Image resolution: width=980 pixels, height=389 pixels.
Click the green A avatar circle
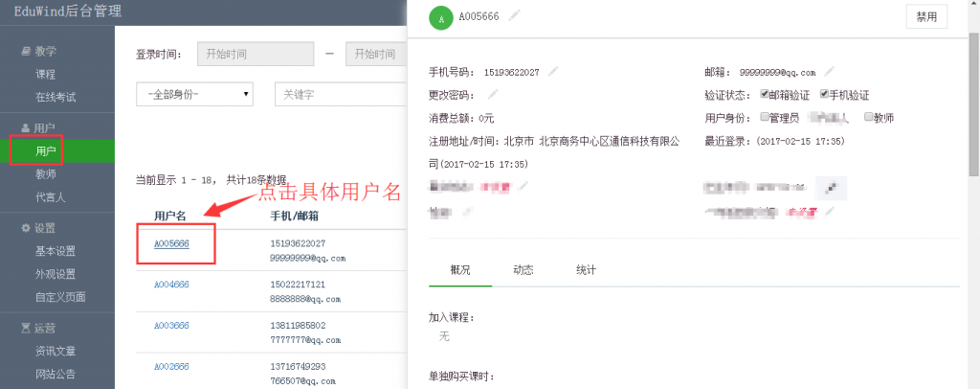click(x=441, y=17)
